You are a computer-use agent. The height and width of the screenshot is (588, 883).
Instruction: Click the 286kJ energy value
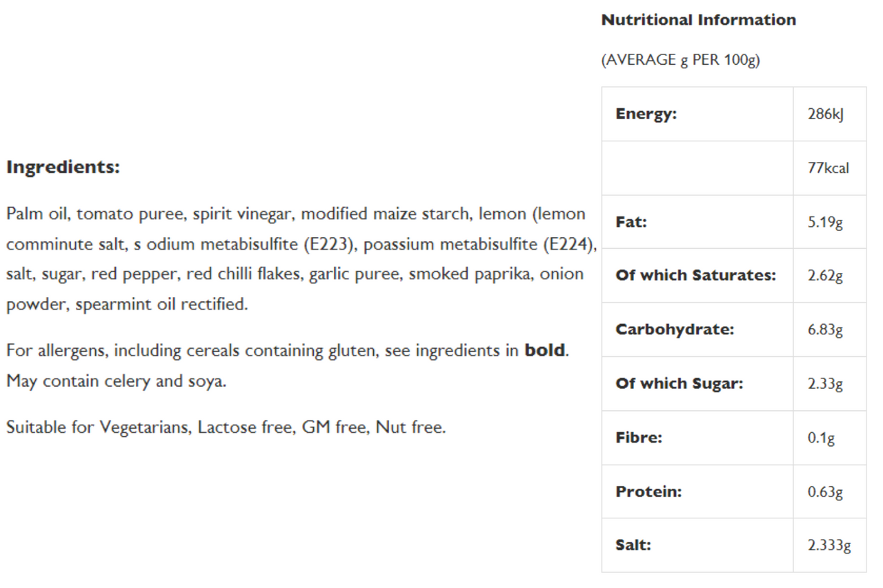[826, 114]
